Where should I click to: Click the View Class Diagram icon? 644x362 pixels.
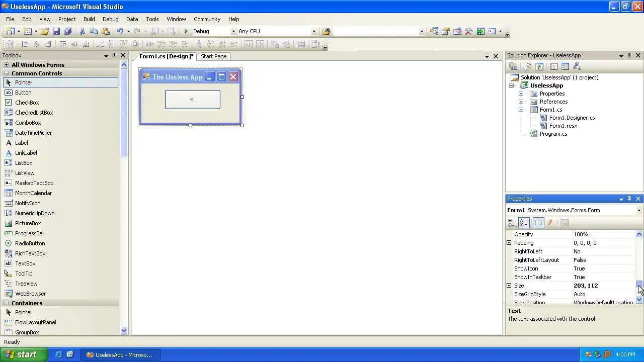pyautogui.click(x=577, y=66)
